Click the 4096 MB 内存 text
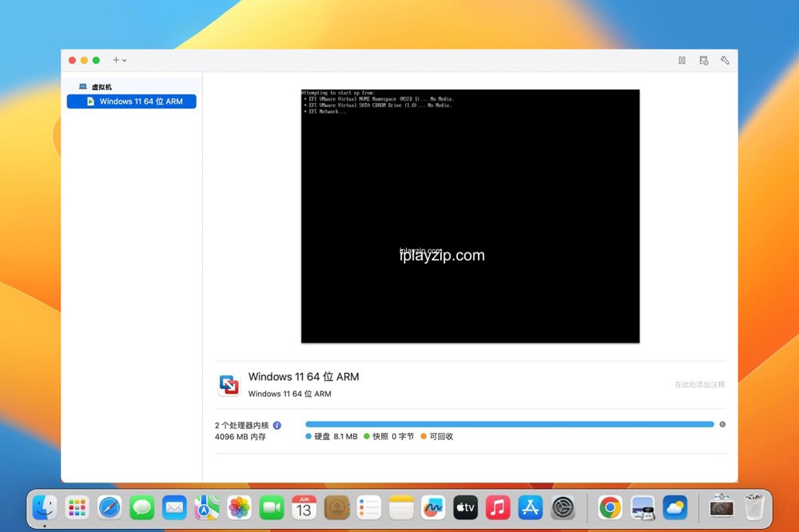Viewport: 799px width, 532px height. pyautogui.click(x=240, y=437)
